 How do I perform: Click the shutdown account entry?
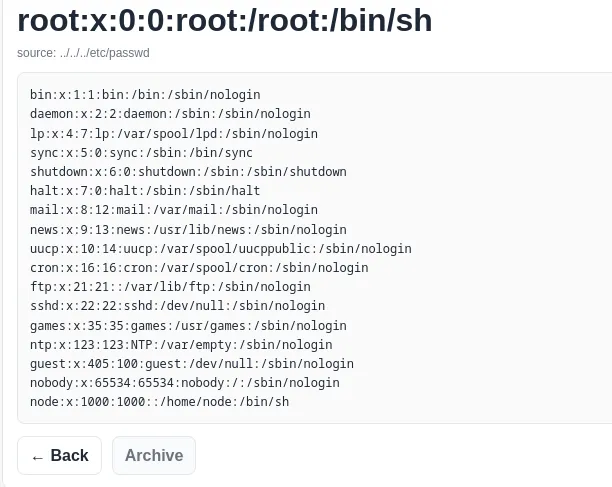pos(188,172)
